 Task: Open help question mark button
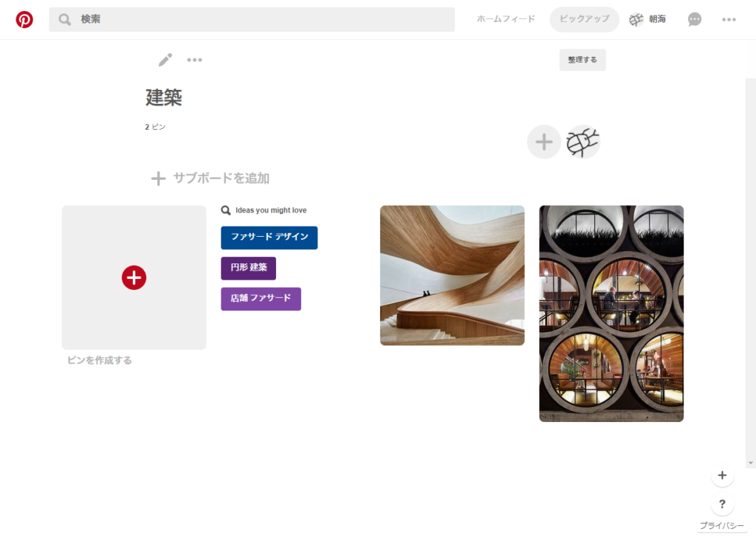click(722, 504)
